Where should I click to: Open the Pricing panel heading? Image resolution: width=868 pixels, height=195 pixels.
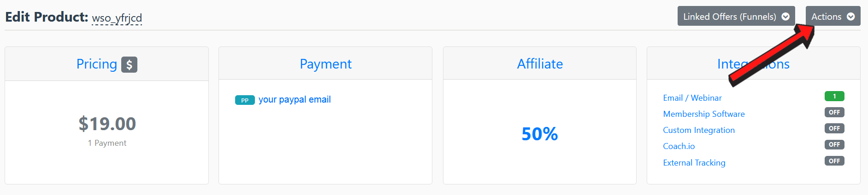coord(97,64)
